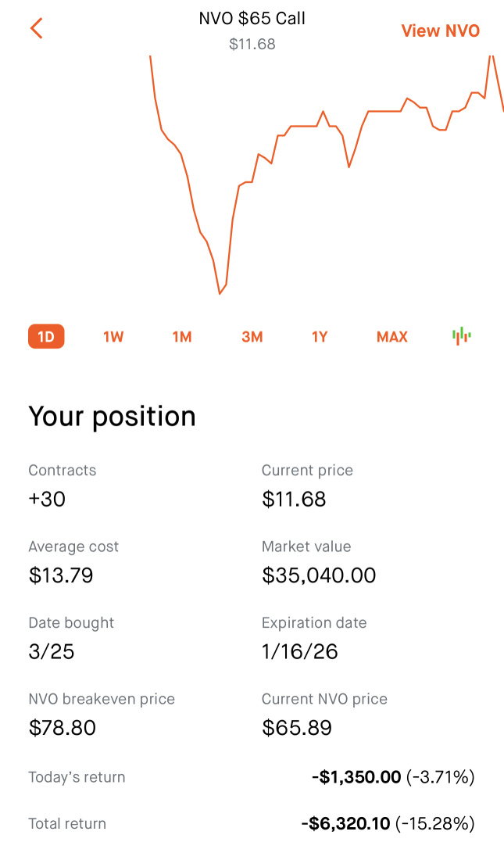Image resolution: width=504 pixels, height=842 pixels.
Task: Tap the NVO $65 Call title
Action: point(252,18)
